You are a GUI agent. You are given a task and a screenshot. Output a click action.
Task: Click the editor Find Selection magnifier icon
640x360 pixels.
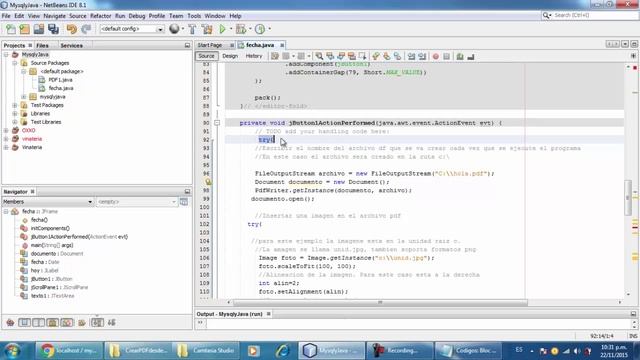point(319,56)
